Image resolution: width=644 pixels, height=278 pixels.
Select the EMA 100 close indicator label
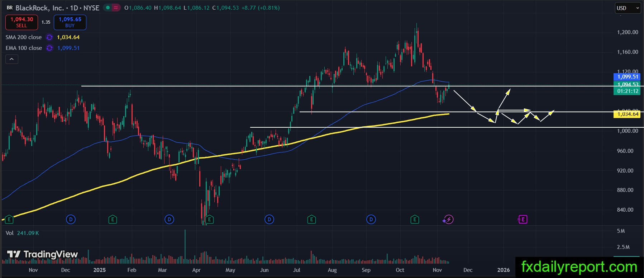[24, 48]
